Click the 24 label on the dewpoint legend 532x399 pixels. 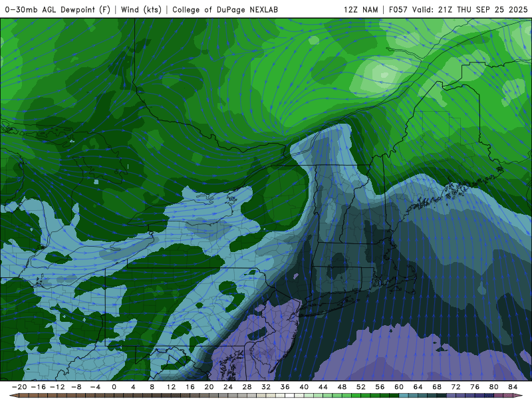click(228, 387)
